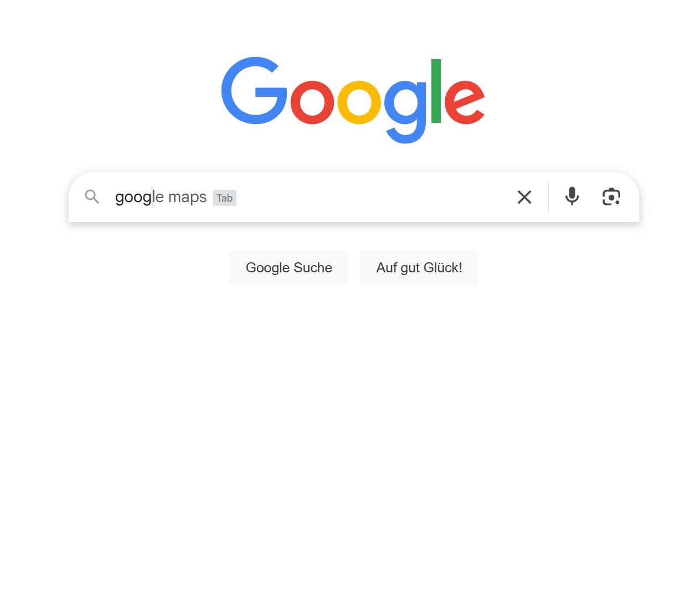
Task: Click the green l in Google logo
Action: 436,91
